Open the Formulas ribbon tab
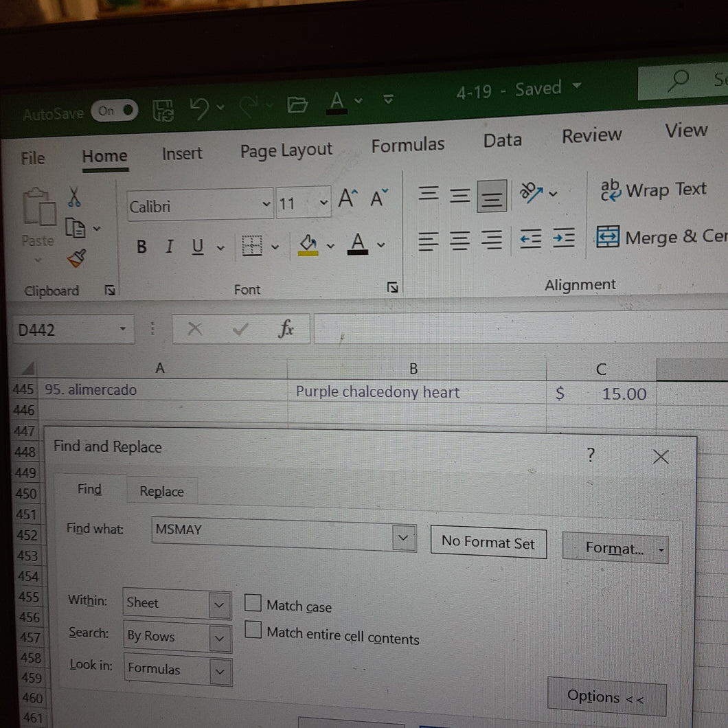728x728 pixels. tap(408, 146)
